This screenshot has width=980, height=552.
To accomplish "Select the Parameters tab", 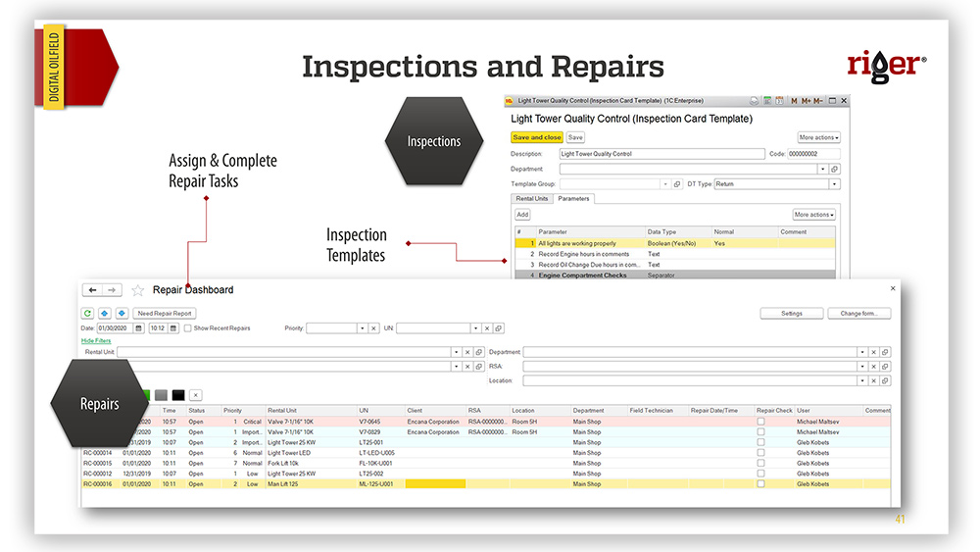I will point(573,199).
